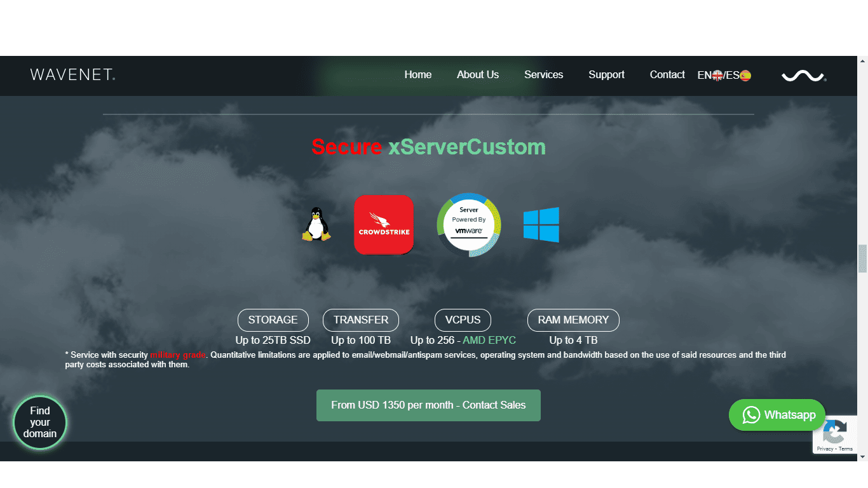868x488 pixels.
Task: Click the AMD EPYC green text
Action: (x=489, y=341)
